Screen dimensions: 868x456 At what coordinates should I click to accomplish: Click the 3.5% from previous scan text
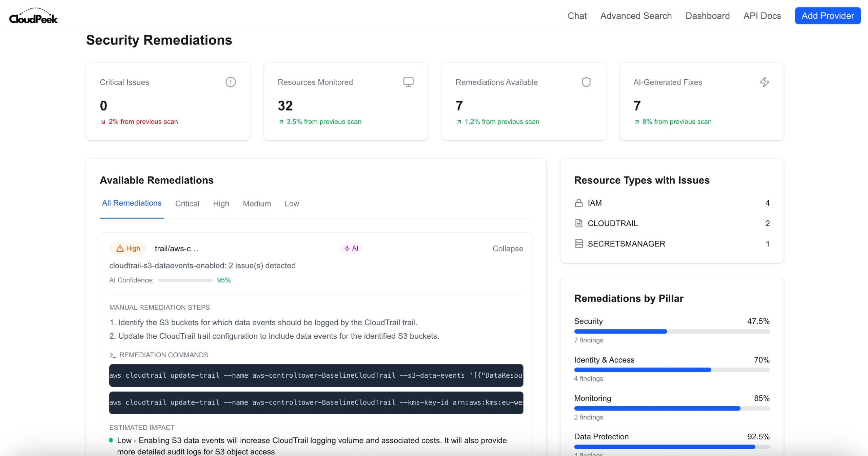point(324,122)
